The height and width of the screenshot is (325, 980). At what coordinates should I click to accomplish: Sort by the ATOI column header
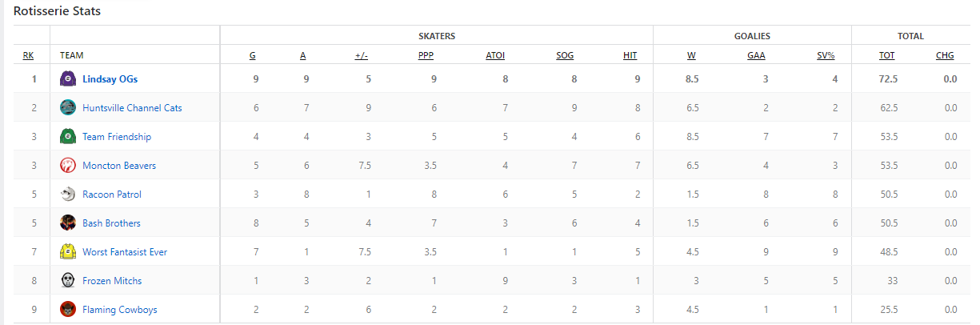pyautogui.click(x=495, y=56)
